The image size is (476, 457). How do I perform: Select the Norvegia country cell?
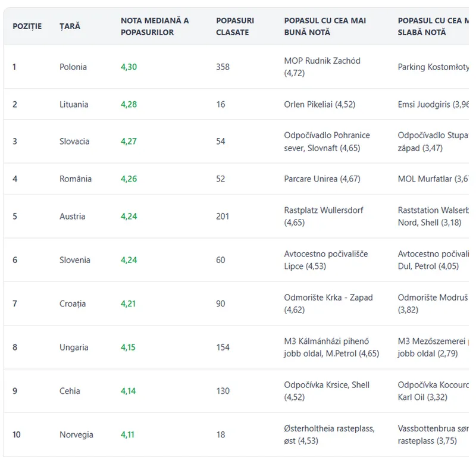(76, 435)
